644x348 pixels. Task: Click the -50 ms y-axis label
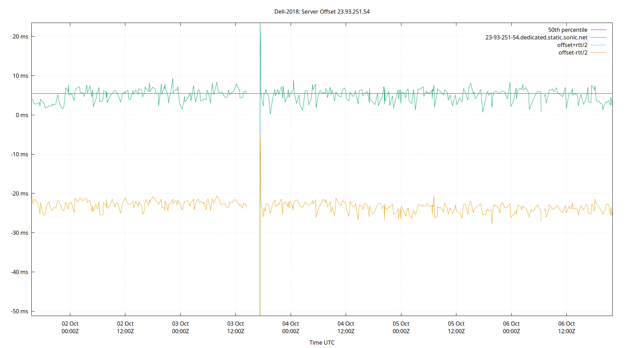pyautogui.click(x=19, y=311)
